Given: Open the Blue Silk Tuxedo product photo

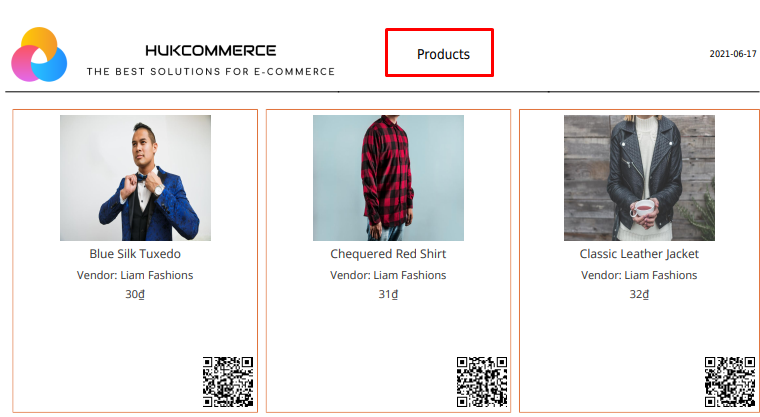Looking at the screenshot, I should pyautogui.click(x=135, y=177).
